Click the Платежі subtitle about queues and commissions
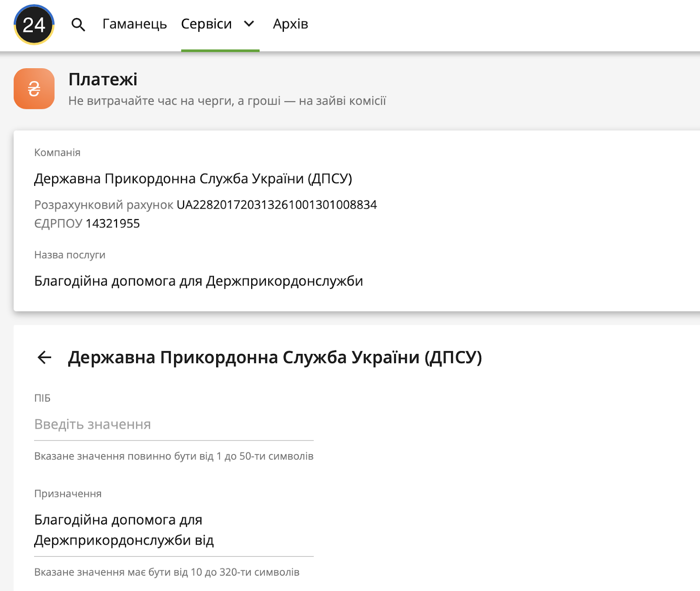 (x=227, y=101)
